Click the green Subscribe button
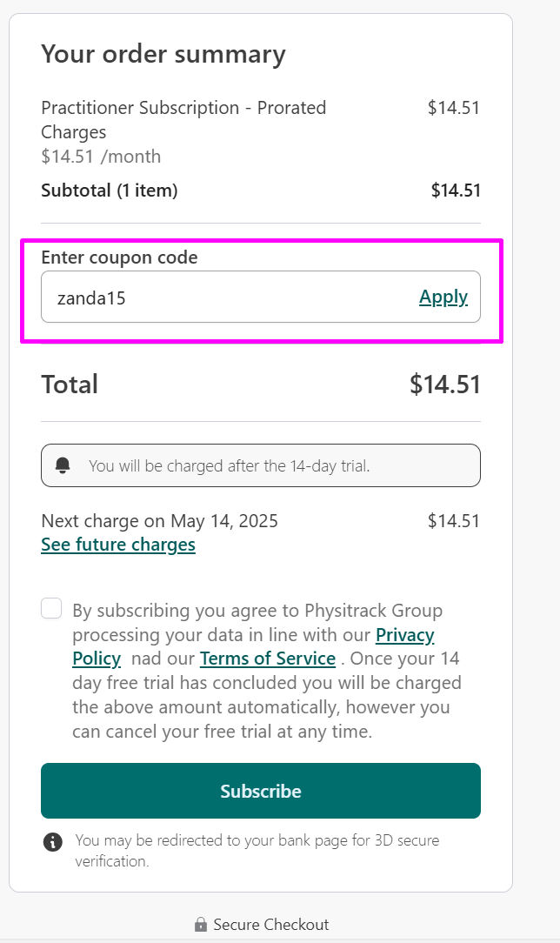Image resolution: width=560 pixels, height=943 pixels. [x=261, y=791]
